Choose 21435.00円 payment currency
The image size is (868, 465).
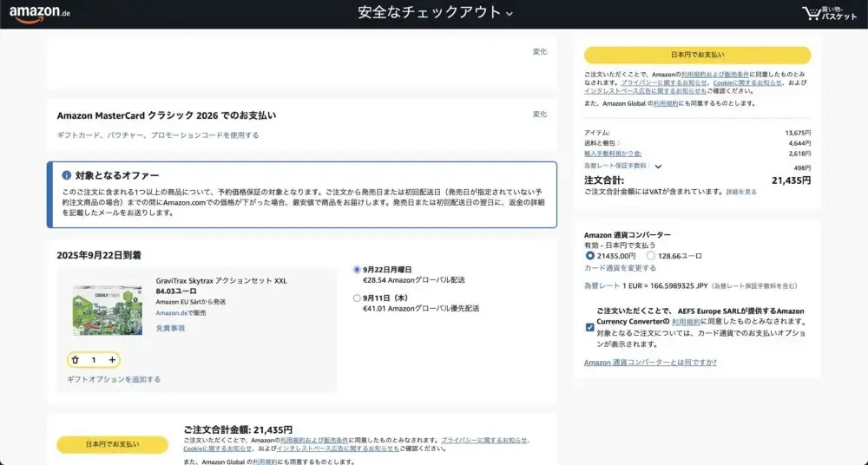[590, 256]
